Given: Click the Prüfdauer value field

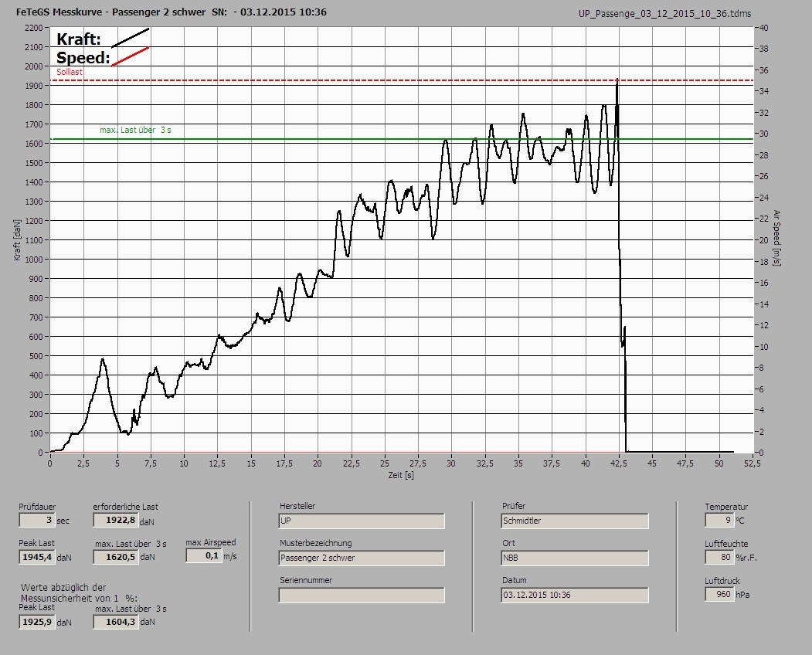Looking at the screenshot, I should point(37,520).
